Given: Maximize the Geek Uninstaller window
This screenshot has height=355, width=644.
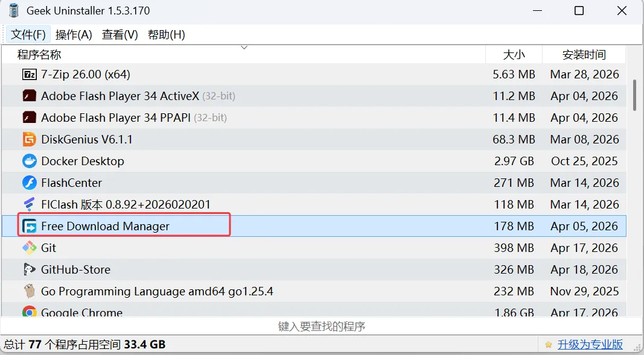Looking at the screenshot, I should [x=579, y=11].
